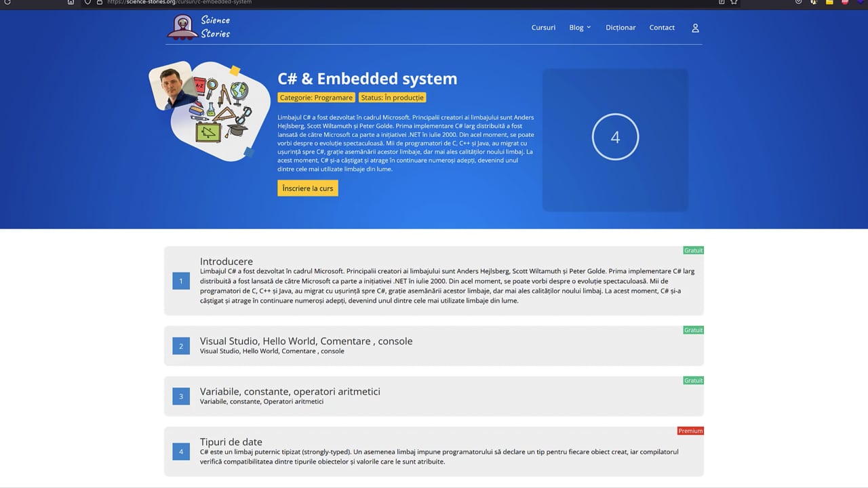Image resolution: width=868 pixels, height=488 pixels.
Task: Click the C# & Embedded system heading
Action: pyautogui.click(x=368, y=79)
